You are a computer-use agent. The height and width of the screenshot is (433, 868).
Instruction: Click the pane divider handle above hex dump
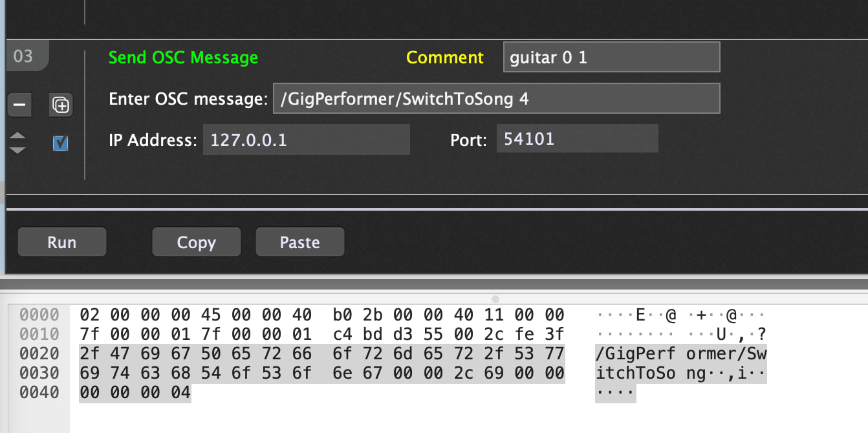495,299
